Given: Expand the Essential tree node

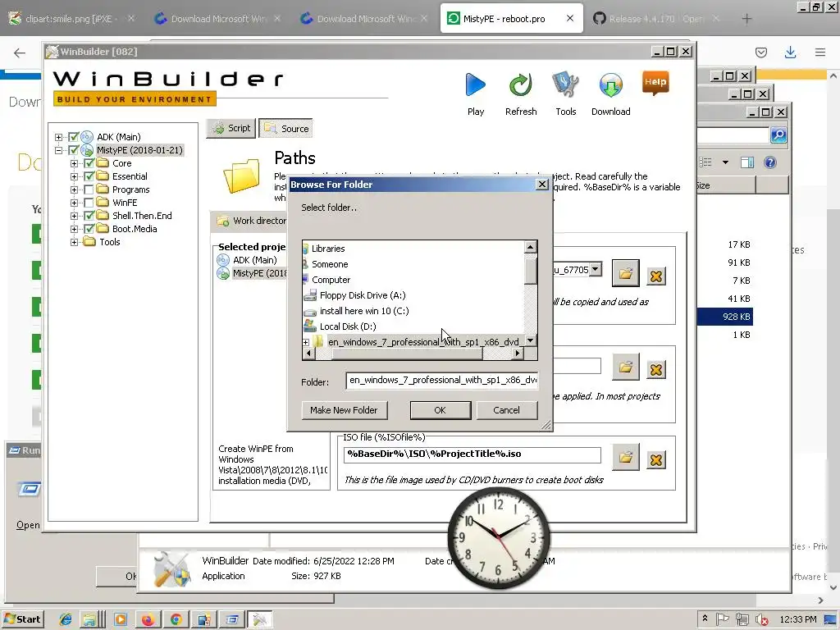Looking at the screenshot, I should point(74,177).
